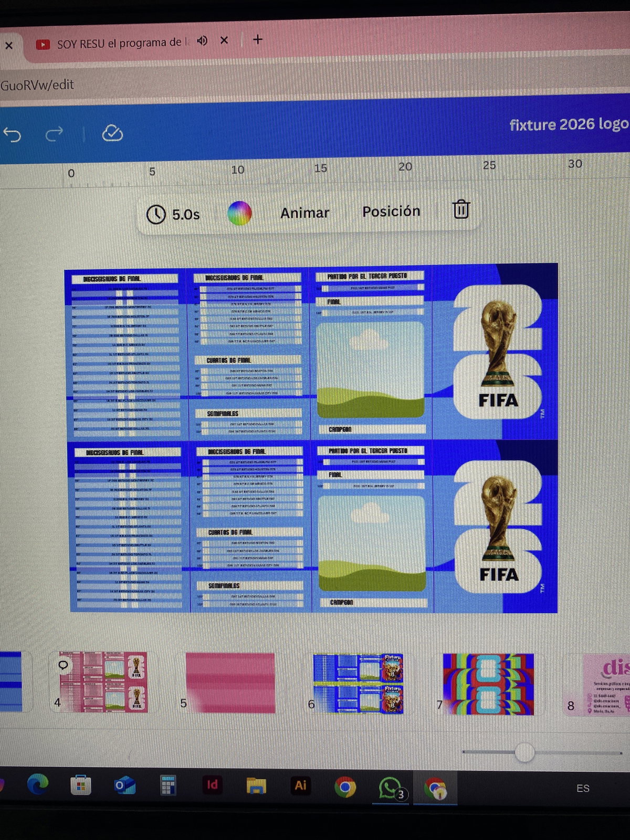Open WhatsApp from the taskbar
Viewport: 630px width, 840px height.
pos(389,787)
